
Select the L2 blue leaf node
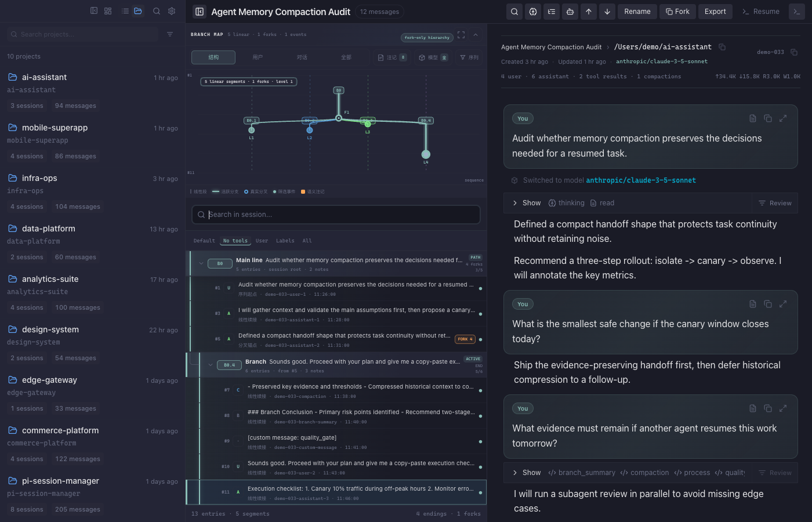[310, 130]
